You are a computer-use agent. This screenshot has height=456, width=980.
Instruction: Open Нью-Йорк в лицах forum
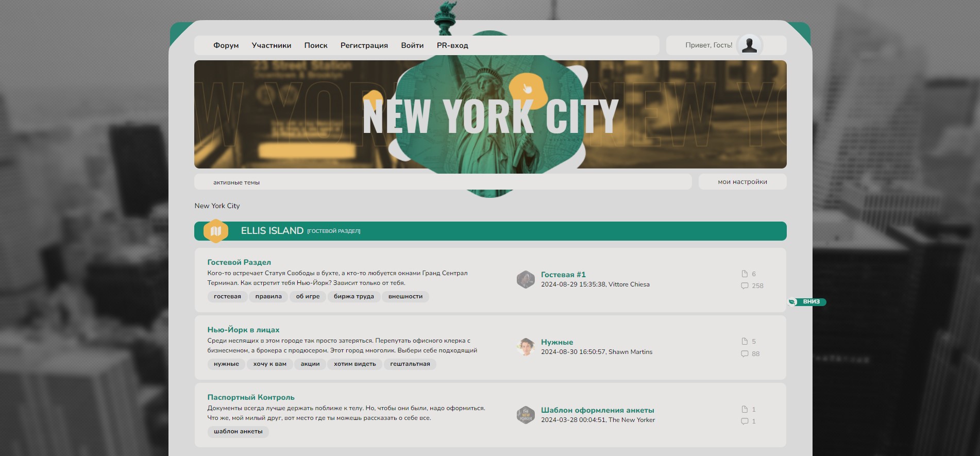243,330
